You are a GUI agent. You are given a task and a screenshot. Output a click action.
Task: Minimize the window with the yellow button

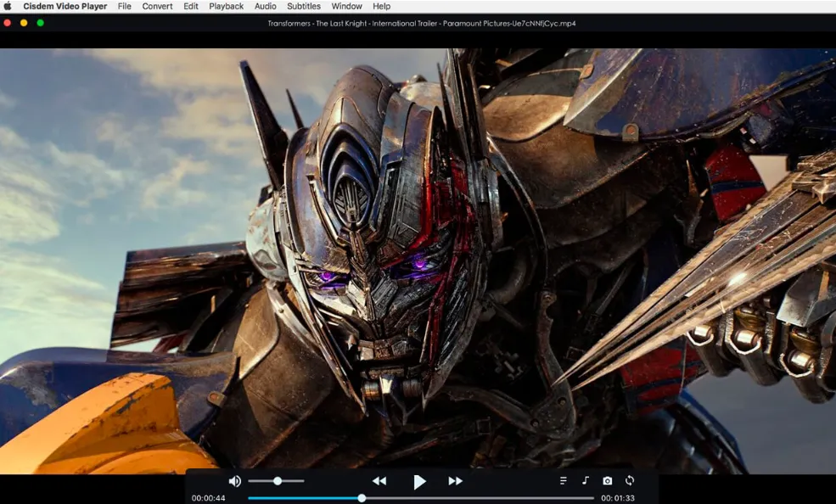coord(24,23)
